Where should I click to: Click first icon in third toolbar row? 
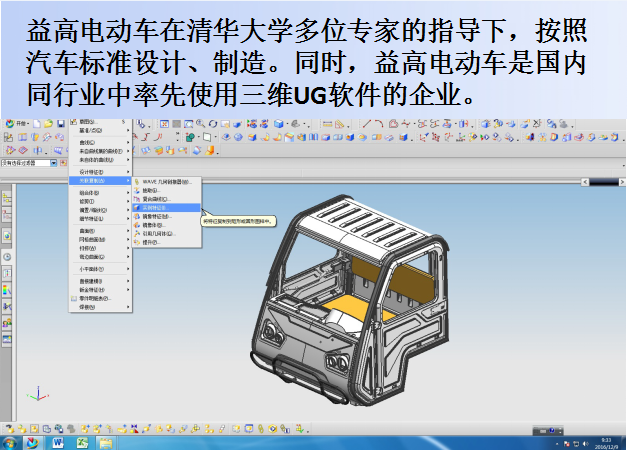point(10,150)
